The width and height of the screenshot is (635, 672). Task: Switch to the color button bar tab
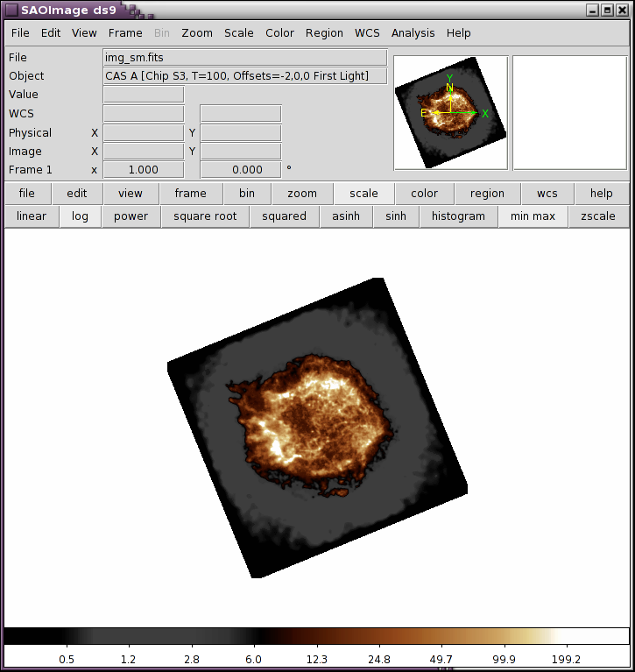coord(424,194)
